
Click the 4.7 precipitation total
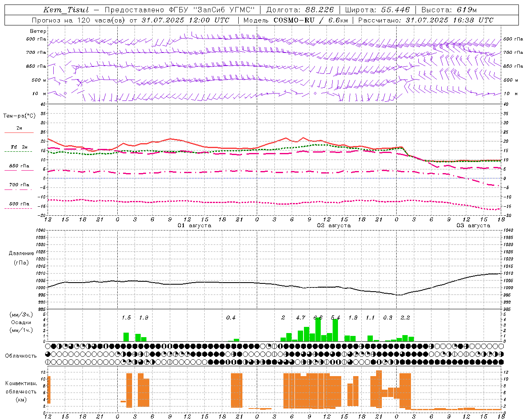301,318
